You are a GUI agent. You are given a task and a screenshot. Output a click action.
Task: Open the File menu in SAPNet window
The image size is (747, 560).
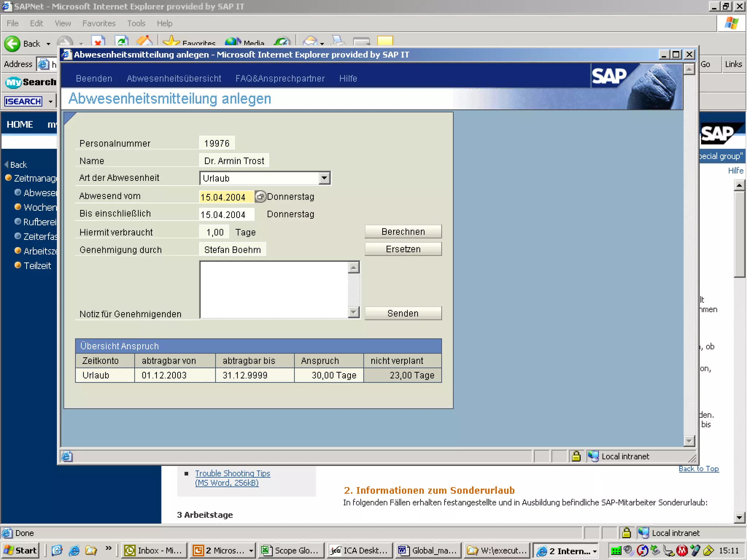pyautogui.click(x=12, y=23)
